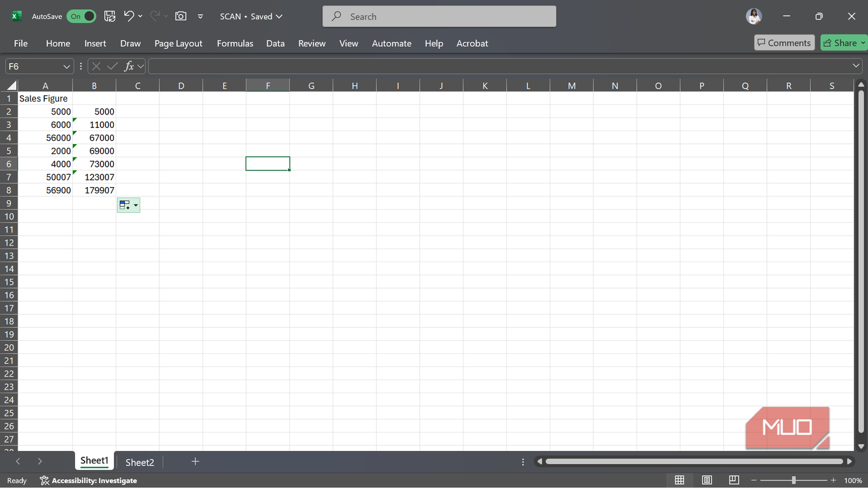868x488 pixels.
Task: Click the Save icon in the title bar
Action: [x=110, y=17]
